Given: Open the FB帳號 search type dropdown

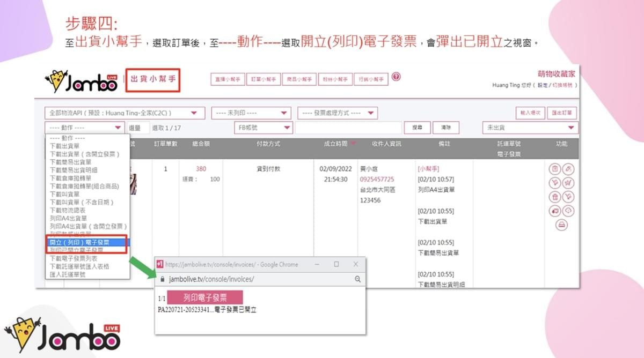Looking at the screenshot, I should point(263,128).
